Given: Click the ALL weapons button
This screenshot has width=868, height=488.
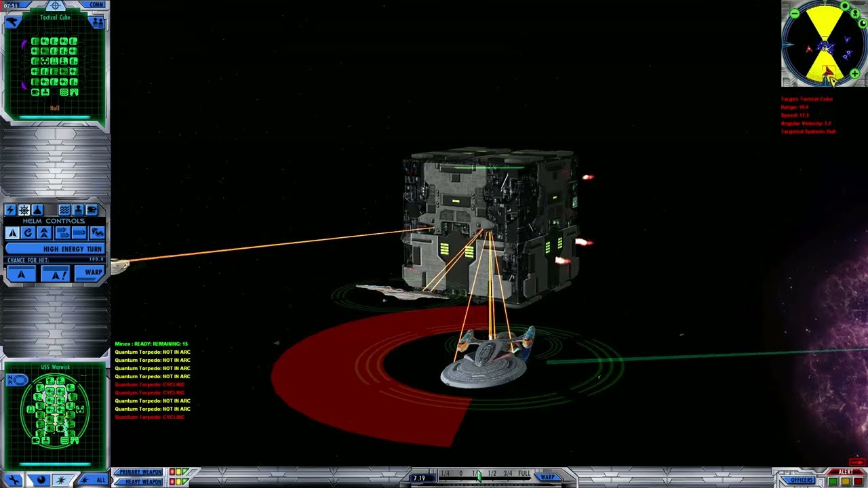Looking at the screenshot, I should 93,480.
